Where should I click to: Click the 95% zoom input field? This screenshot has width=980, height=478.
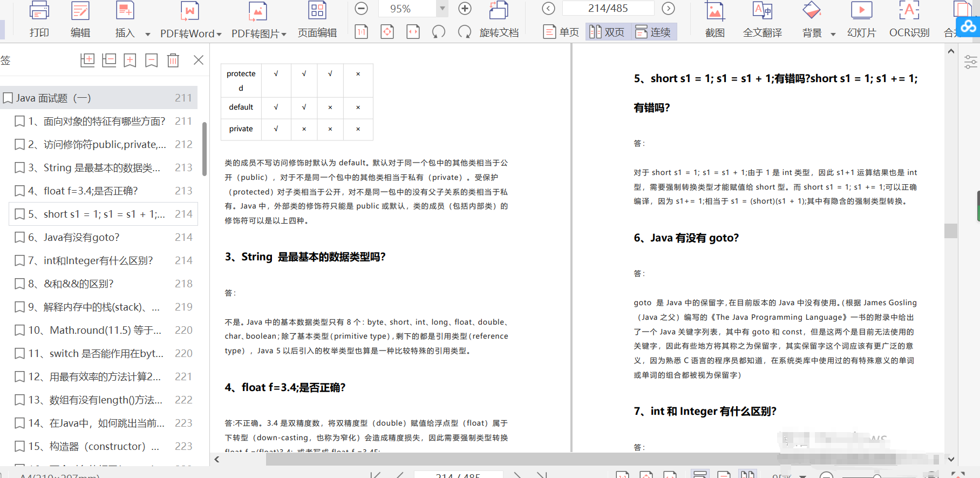point(407,9)
